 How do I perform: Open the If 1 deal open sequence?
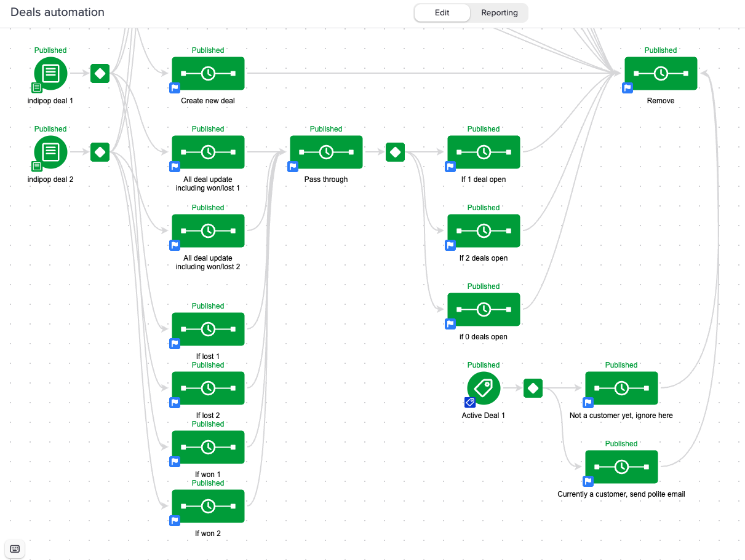[484, 152]
